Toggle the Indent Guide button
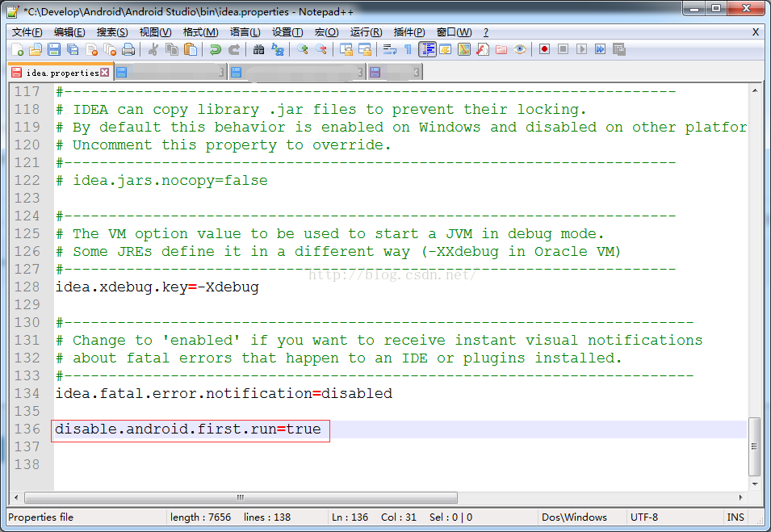 click(427, 50)
